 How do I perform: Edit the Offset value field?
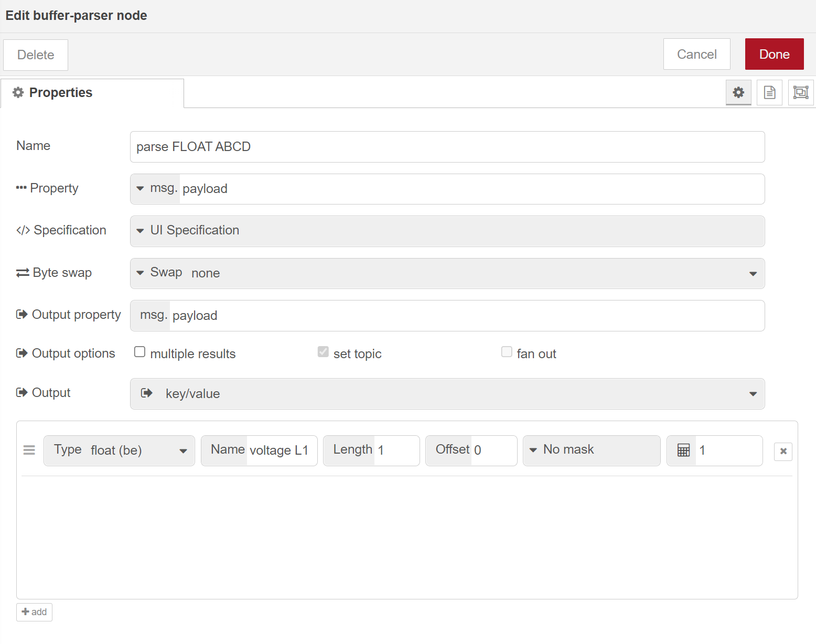(x=493, y=450)
